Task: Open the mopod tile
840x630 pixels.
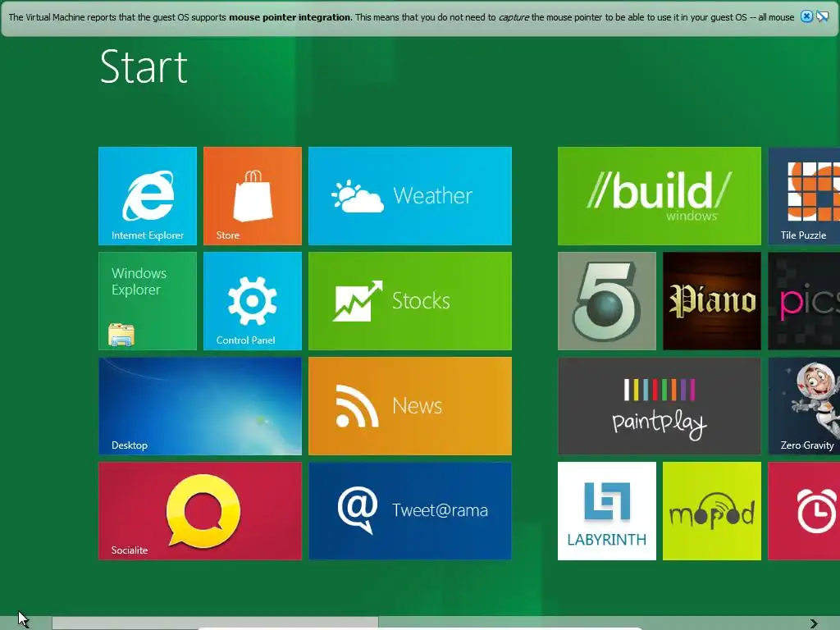Action: click(712, 511)
